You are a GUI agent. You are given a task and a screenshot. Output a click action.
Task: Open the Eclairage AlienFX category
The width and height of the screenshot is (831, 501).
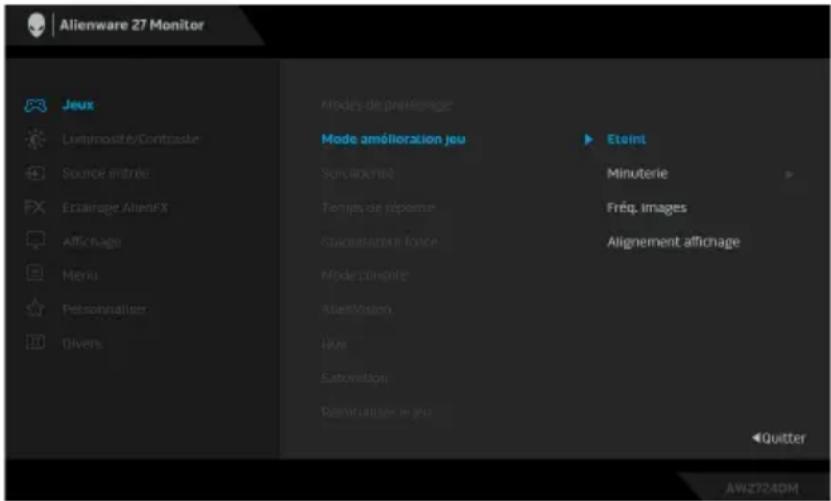(x=115, y=208)
